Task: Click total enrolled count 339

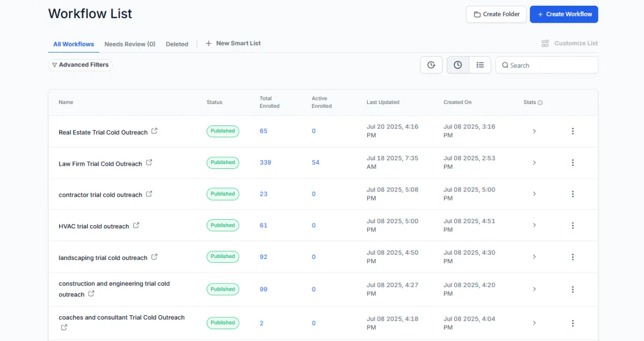Action: click(x=266, y=162)
